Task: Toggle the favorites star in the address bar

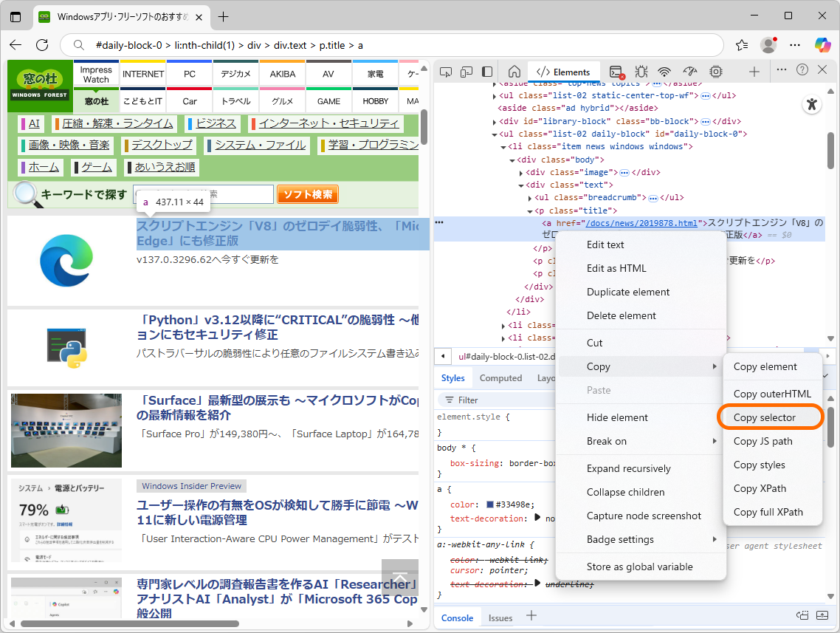Action: click(x=741, y=45)
